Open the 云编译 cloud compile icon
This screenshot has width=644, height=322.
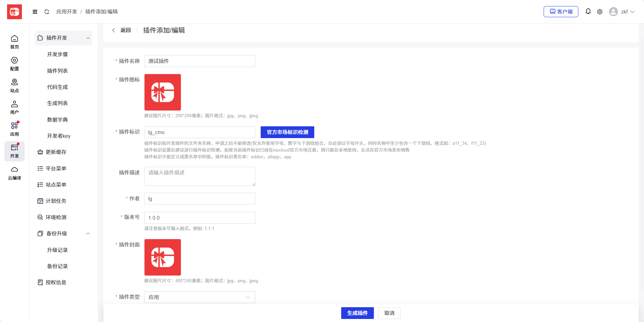(x=14, y=173)
